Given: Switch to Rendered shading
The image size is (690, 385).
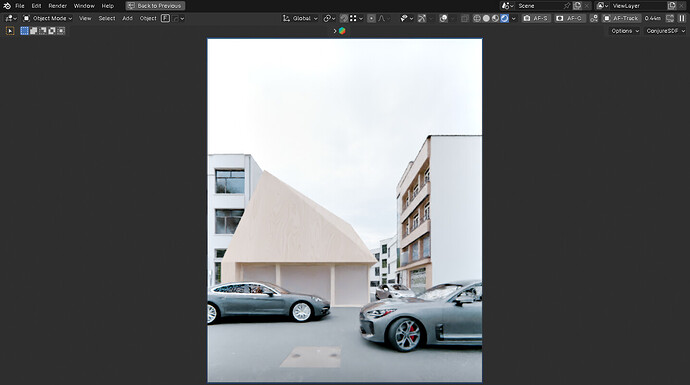Looking at the screenshot, I should (x=504, y=18).
